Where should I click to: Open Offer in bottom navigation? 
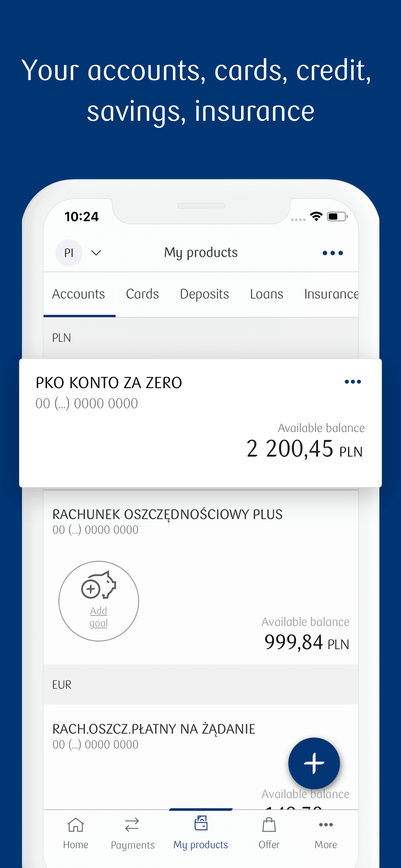(x=269, y=833)
